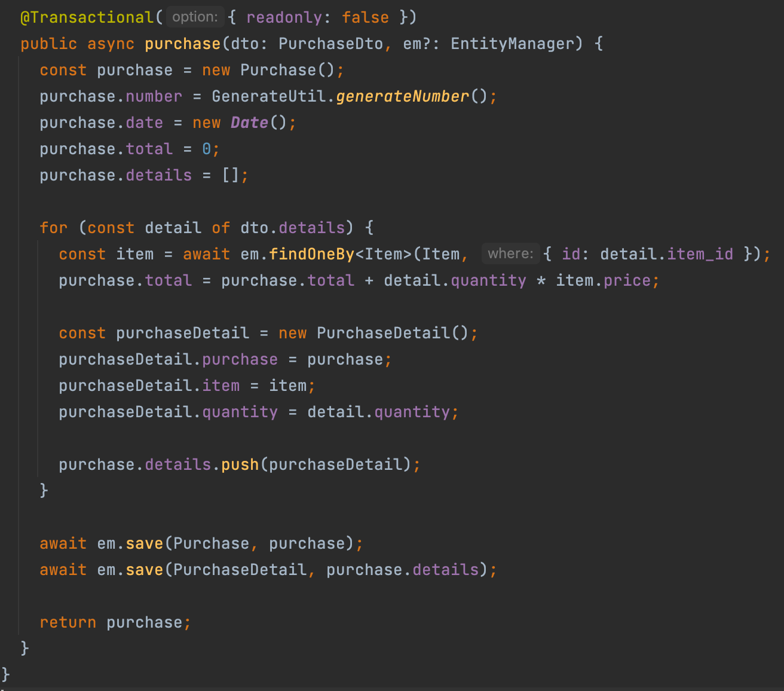Click the 'async' keyword

point(111,44)
